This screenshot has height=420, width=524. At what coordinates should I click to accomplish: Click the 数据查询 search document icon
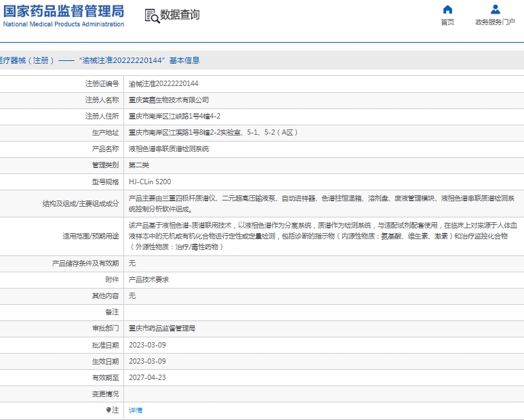click(x=152, y=16)
